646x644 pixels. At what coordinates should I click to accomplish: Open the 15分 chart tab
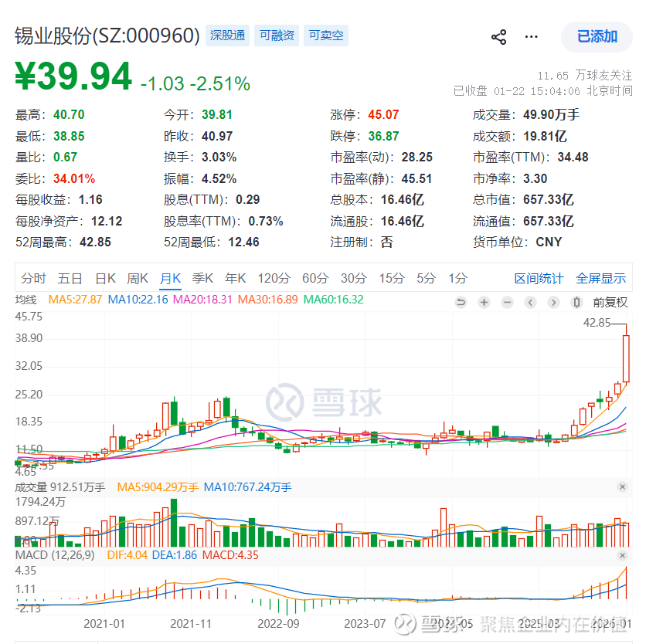tap(392, 278)
